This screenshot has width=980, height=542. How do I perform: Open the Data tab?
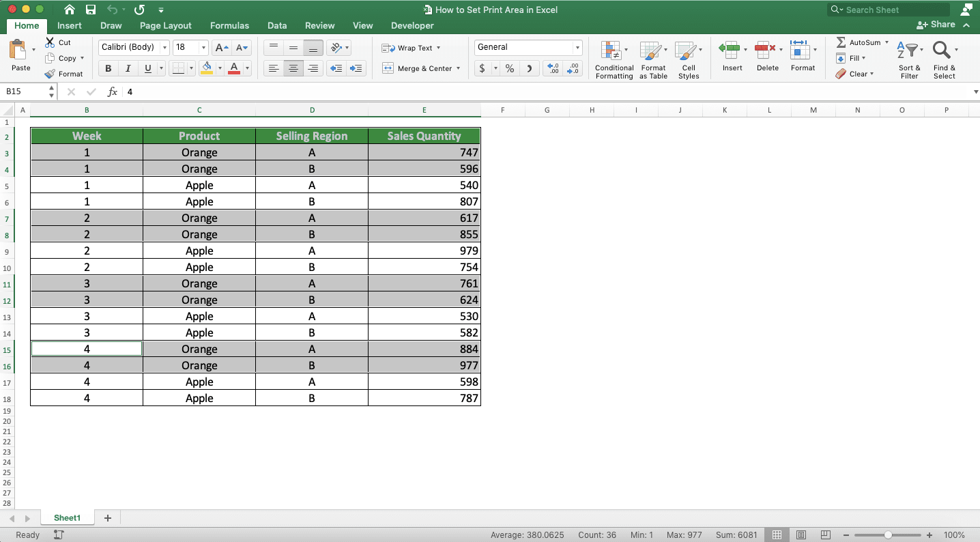277,25
